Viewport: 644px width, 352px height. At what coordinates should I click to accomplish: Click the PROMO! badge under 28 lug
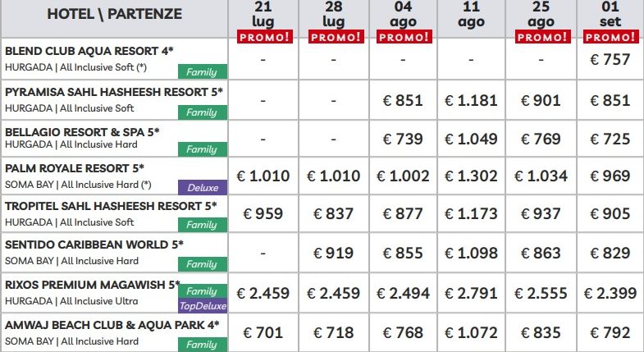tap(336, 37)
